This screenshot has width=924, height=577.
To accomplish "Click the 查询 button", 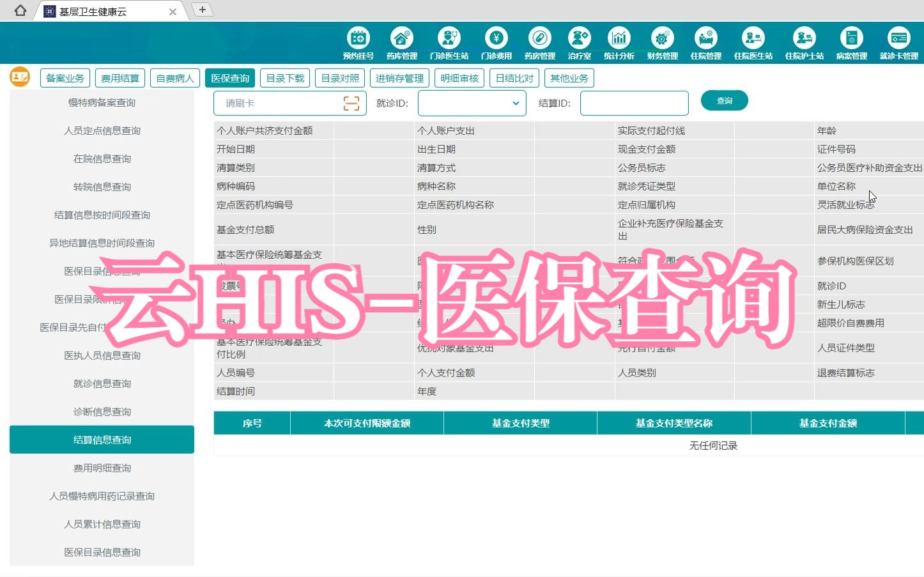I will [724, 100].
